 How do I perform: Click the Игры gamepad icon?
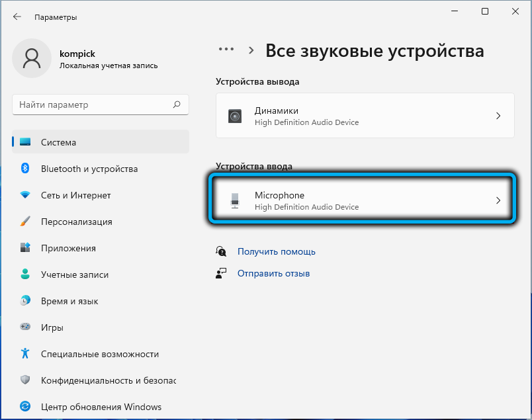(x=25, y=327)
